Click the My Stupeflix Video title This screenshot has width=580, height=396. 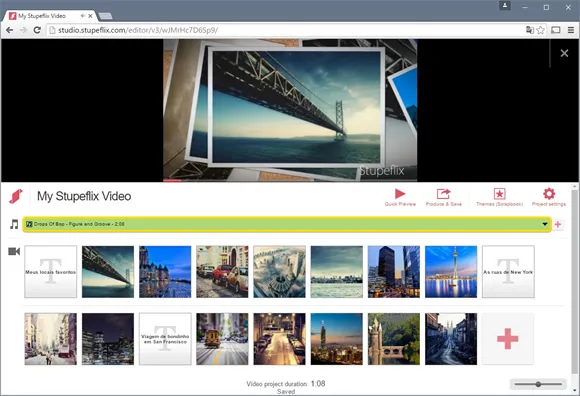[84, 196]
